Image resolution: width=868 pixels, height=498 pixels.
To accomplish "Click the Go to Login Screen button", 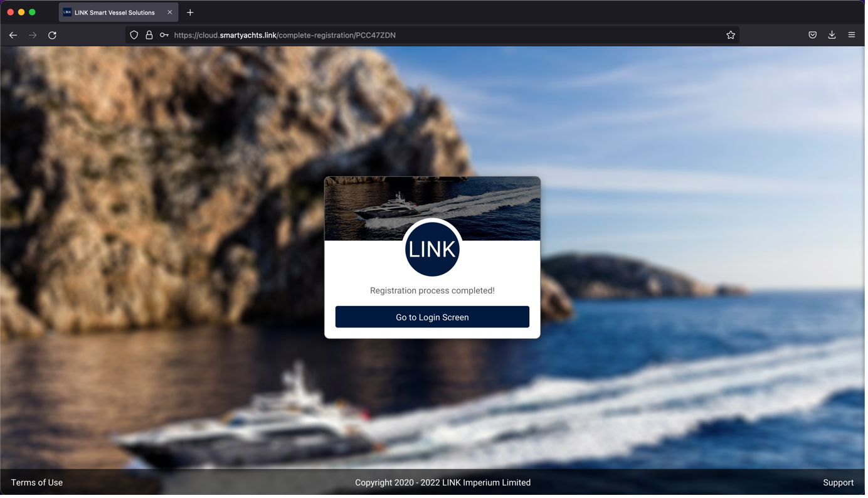I will point(433,318).
